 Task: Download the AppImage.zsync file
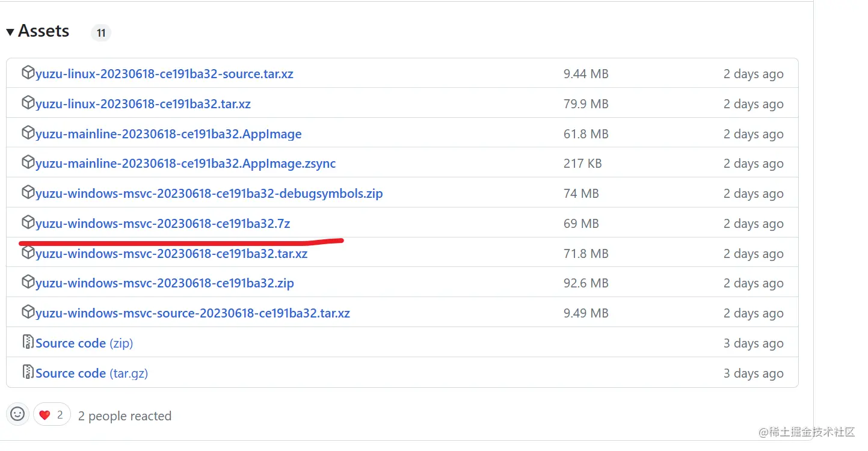[185, 164]
